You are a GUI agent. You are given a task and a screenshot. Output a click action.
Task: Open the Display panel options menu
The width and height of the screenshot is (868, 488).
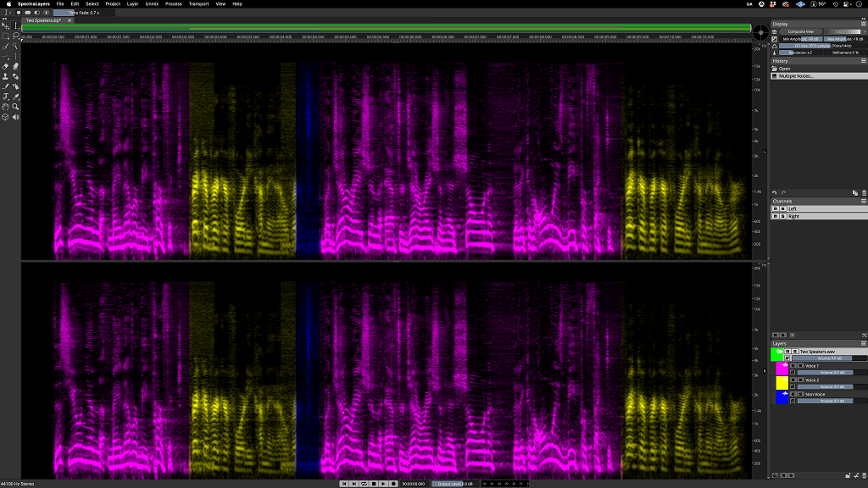point(863,24)
